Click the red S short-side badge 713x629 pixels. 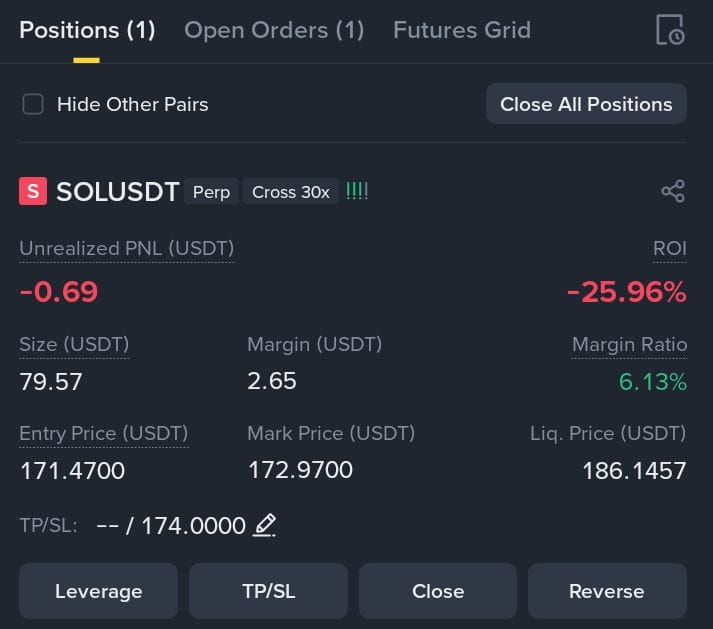33,191
